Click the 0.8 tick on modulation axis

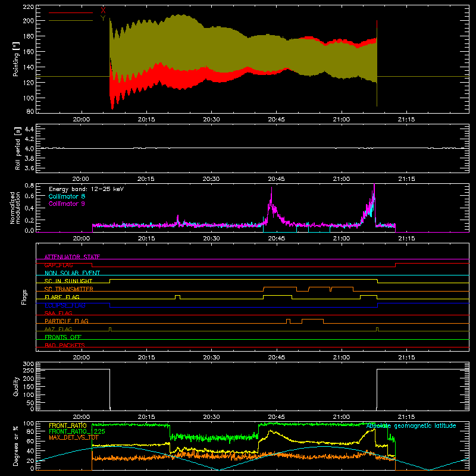pos(29,185)
